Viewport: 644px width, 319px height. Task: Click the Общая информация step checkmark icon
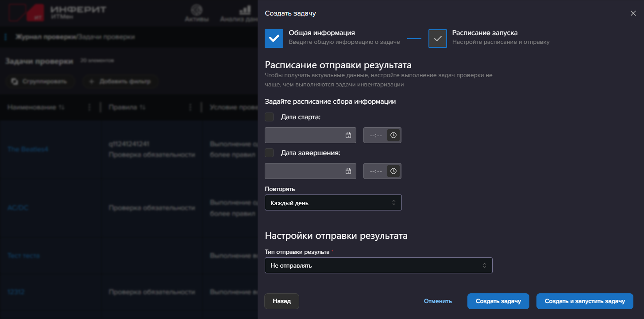point(274,39)
